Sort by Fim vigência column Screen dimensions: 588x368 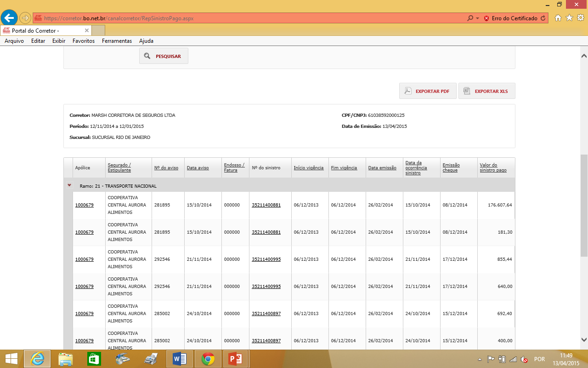(344, 168)
